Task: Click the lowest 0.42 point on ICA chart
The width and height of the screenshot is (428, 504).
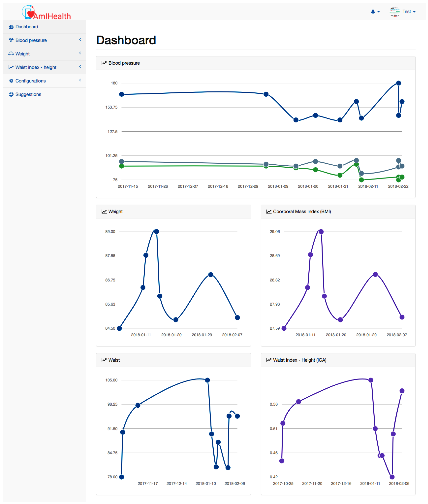Action: point(392,477)
